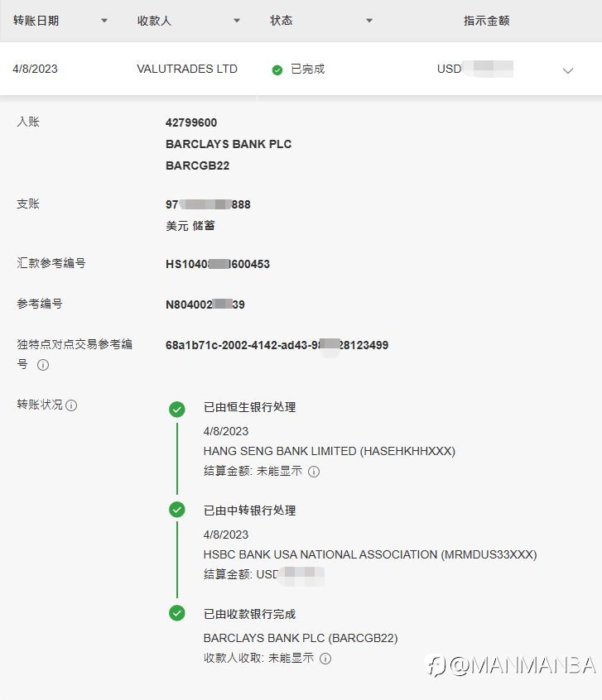The width and height of the screenshot is (602, 700).
Task: Collapse the transfer row details chevron
Action: [x=568, y=70]
